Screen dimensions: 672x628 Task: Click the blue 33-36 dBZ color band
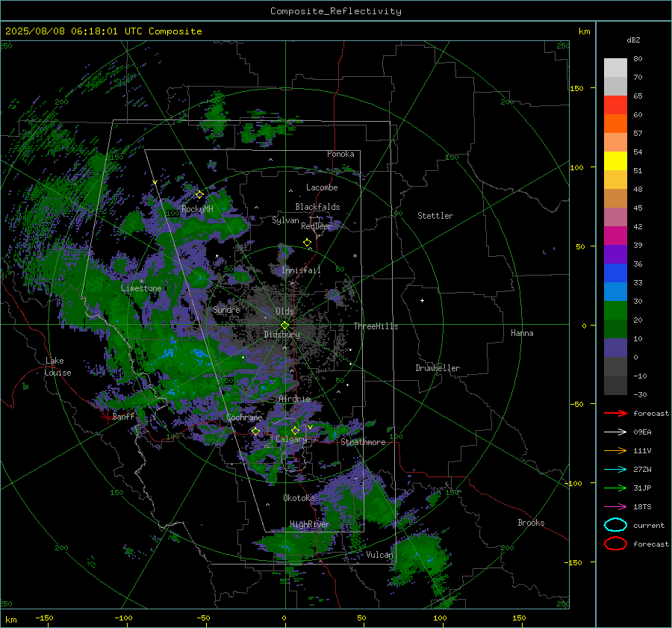[615, 273]
